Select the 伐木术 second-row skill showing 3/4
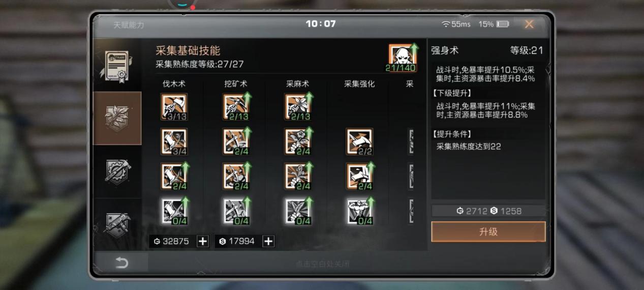 [x=174, y=141]
